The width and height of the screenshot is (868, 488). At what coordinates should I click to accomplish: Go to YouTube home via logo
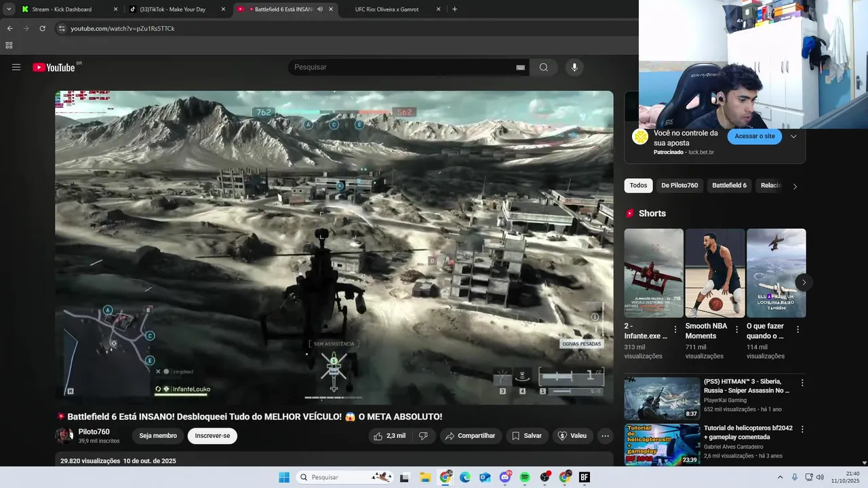(54, 67)
